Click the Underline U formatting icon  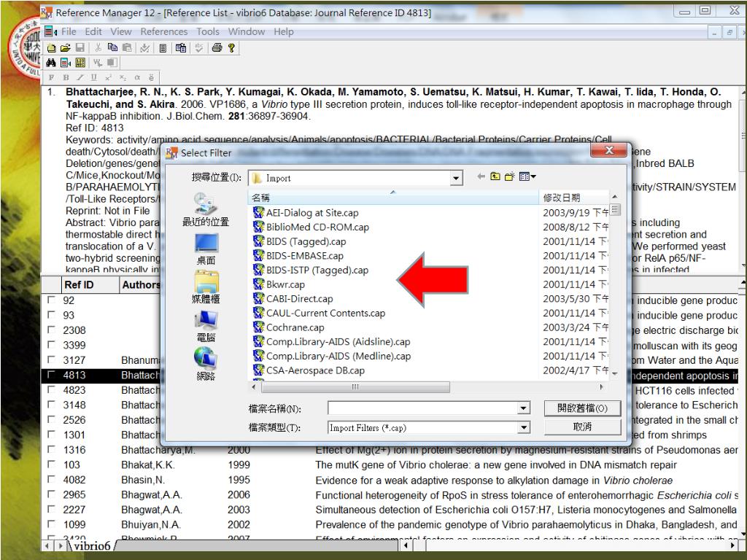94,77
